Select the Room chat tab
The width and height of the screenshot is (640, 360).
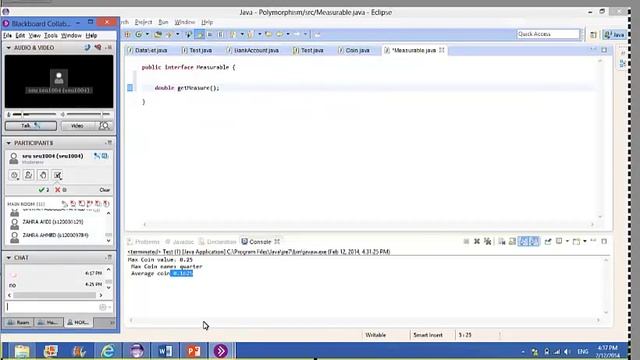(x=19, y=322)
